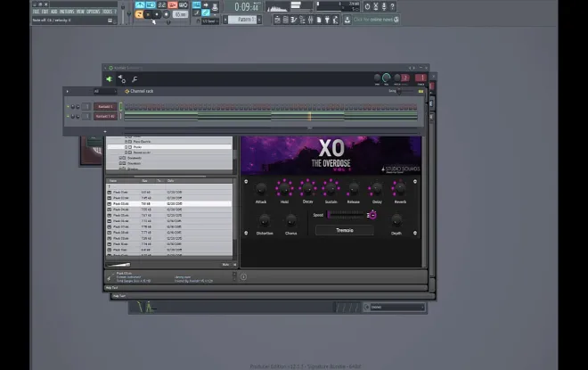588x370 pixels.
Task: Toggle the red blend recording icon
Action: pyautogui.click(x=173, y=5)
